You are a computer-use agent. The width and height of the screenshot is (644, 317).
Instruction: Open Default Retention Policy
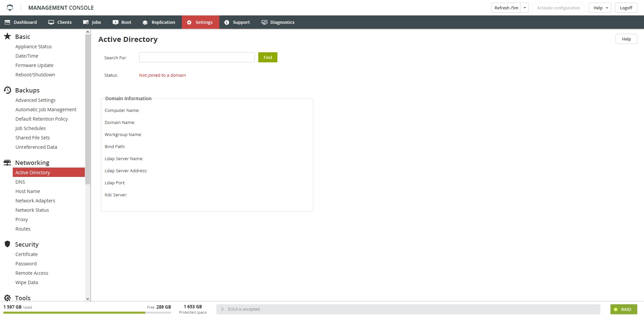pyautogui.click(x=42, y=119)
